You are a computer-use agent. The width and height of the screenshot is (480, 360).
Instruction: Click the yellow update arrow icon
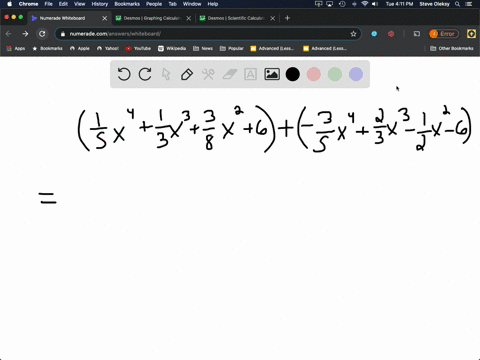tap(471, 34)
